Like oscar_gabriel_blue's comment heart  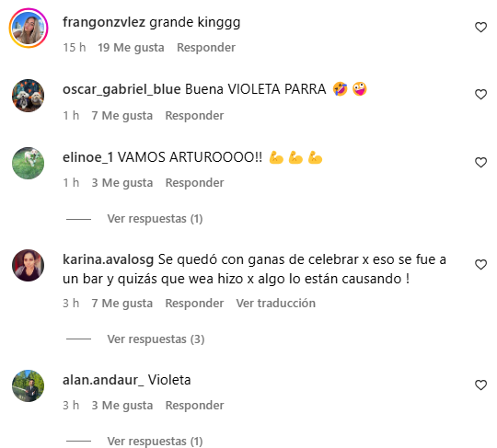tap(480, 95)
